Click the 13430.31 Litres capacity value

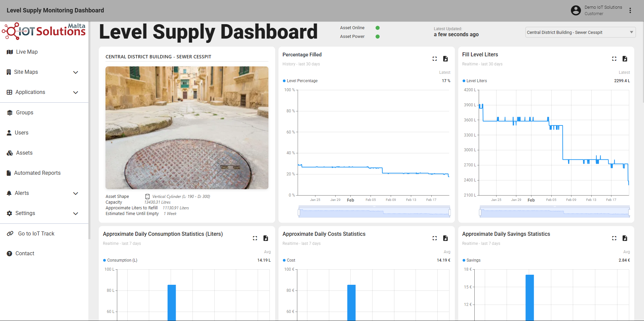tap(157, 202)
